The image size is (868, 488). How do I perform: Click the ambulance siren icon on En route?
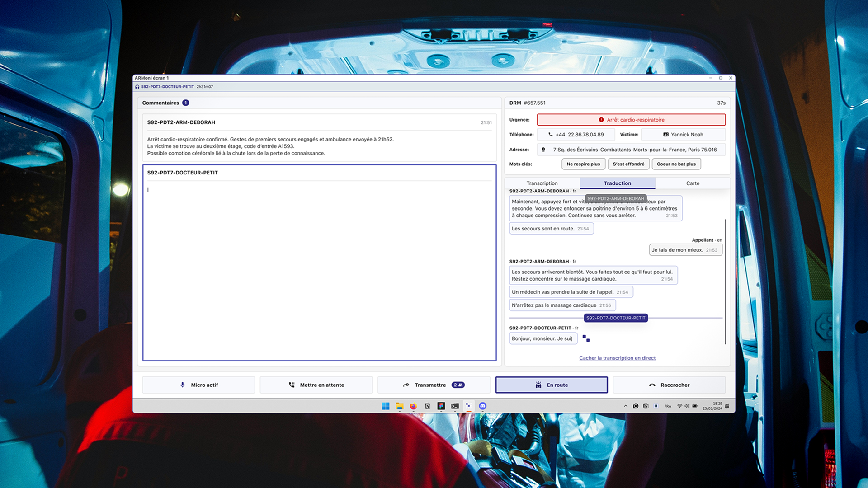(538, 385)
